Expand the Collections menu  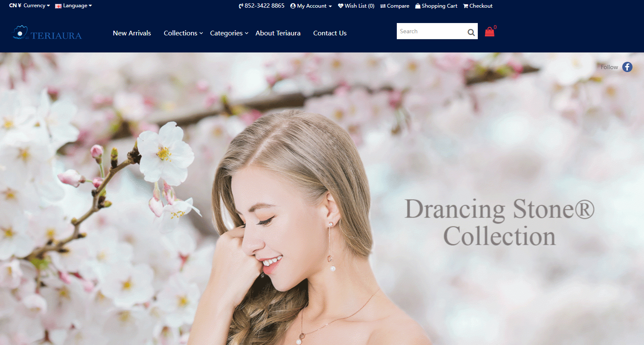183,33
